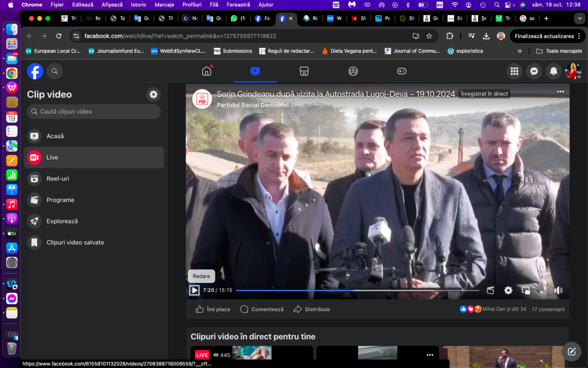Viewport: 588px width, 368px height.
Task: Open video player settings gear
Action: pos(508,290)
